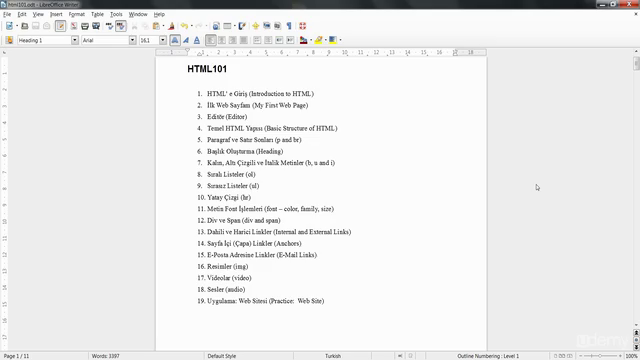Screen dimensions: 640x360
Task: Click the Arial font name field
Action: 105,40
